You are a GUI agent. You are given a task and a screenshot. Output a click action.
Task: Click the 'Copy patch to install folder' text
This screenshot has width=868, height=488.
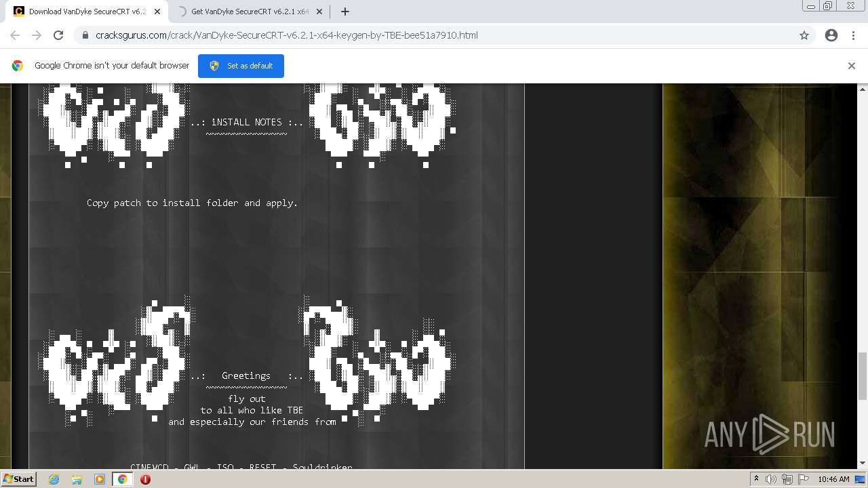click(x=192, y=203)
